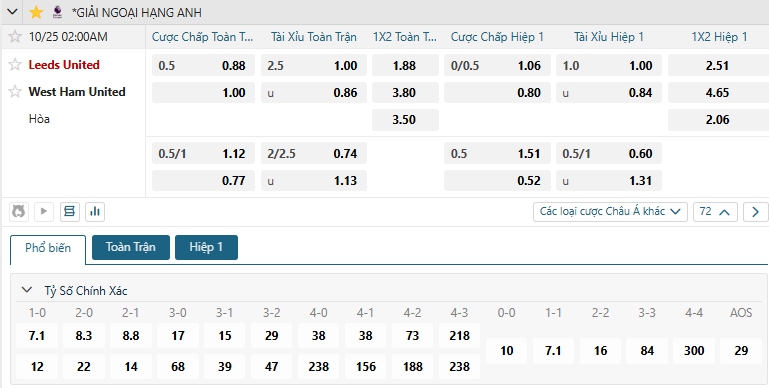Open the scoreboard layout icon
The width and height of the screenshot is (769, 388).
click(x=70, y=211)
